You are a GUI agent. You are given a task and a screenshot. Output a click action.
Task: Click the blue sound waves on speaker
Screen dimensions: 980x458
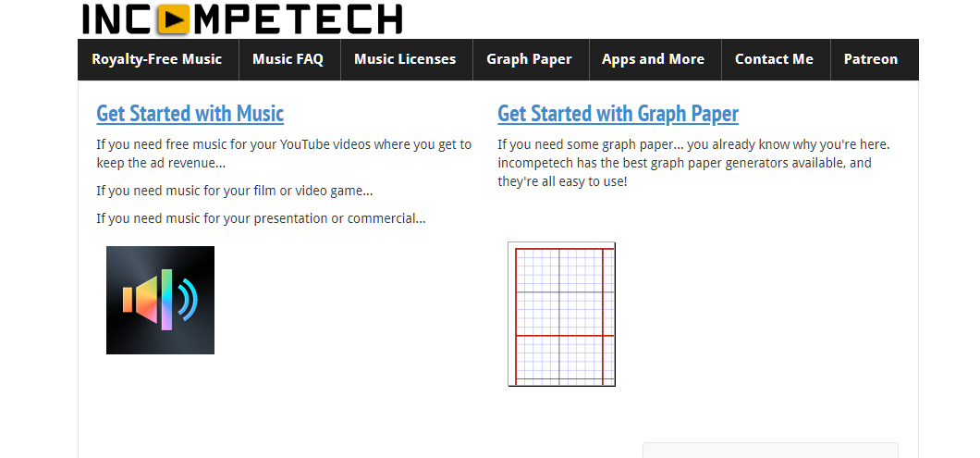point(188,300)
